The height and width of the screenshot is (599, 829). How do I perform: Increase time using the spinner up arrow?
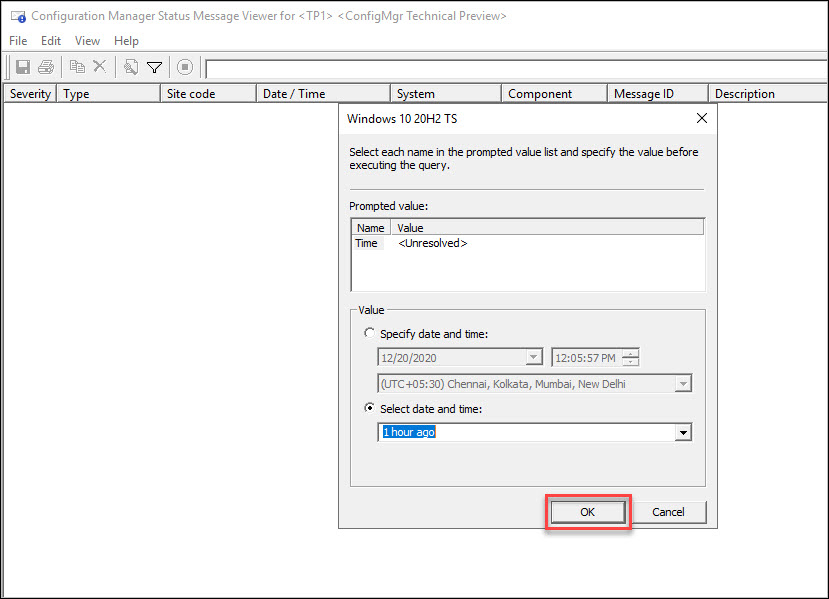630,353
